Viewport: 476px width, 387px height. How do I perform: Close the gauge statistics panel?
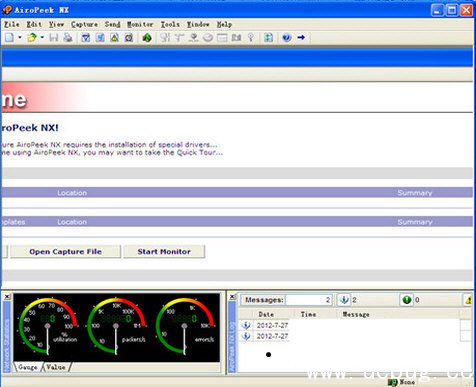coord(7,297)
